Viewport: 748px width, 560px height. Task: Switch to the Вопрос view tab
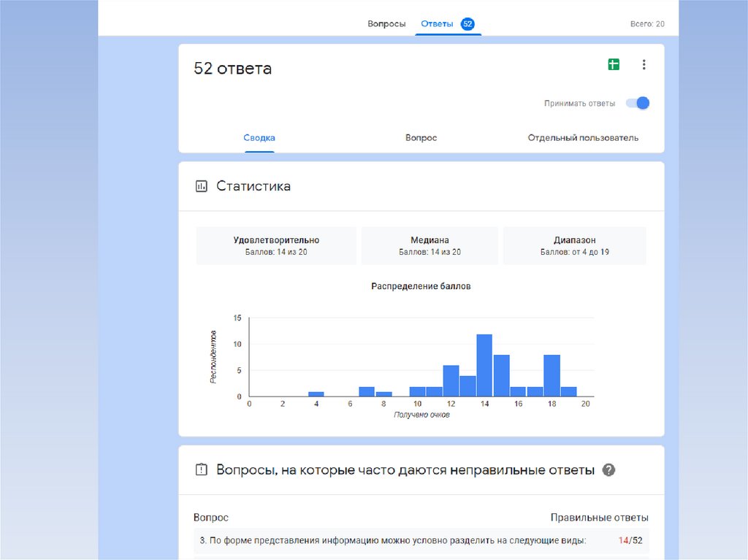(x=421, y=138)
